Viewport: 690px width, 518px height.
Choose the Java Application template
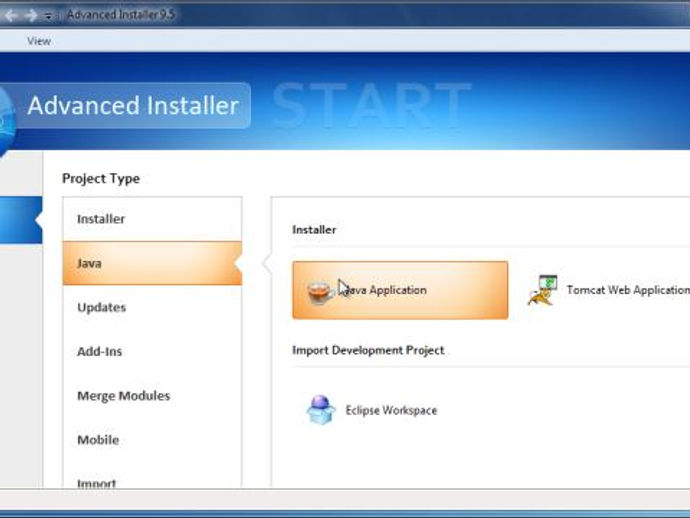(x=400, y=290)
